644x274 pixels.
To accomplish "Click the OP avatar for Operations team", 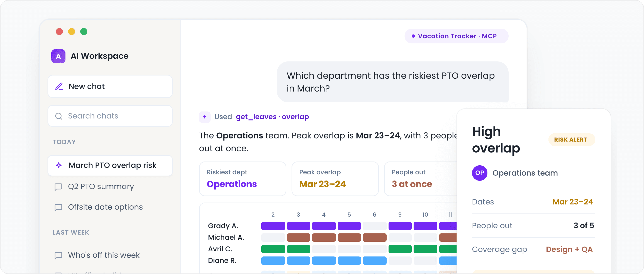I will coord(479,173).
